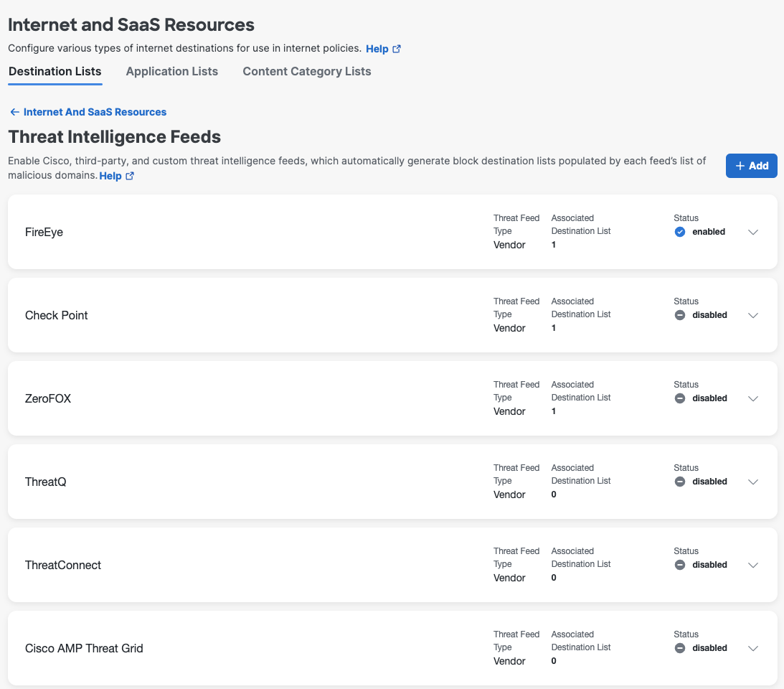Click the FireEye feed name
The width and height of the screenshot is (784, 689).
pyautogui.click(x=44, y=232)
